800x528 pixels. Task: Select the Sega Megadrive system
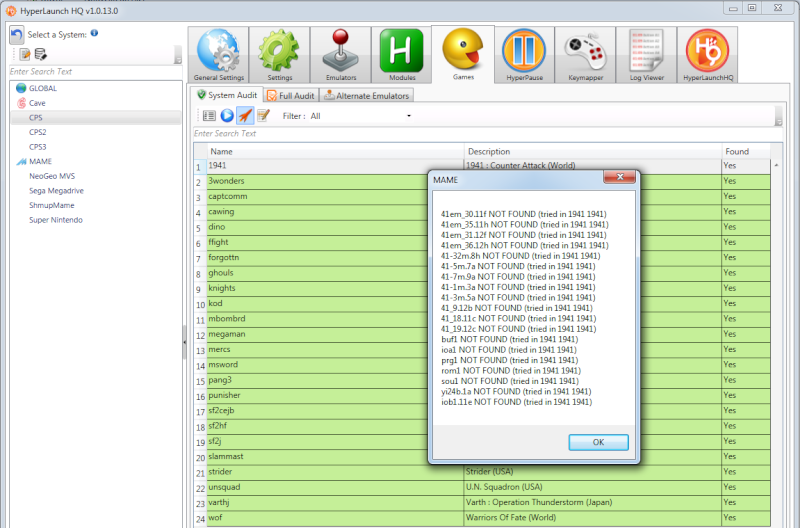point(56,191)
